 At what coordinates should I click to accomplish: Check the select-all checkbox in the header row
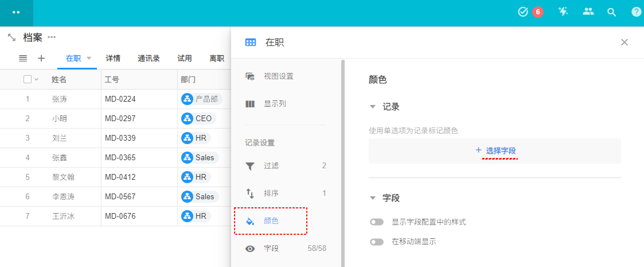(x=28, y=79)
